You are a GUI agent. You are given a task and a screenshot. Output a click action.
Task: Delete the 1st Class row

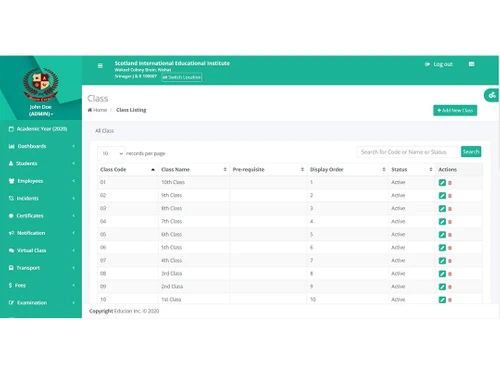tap(450, 300)
